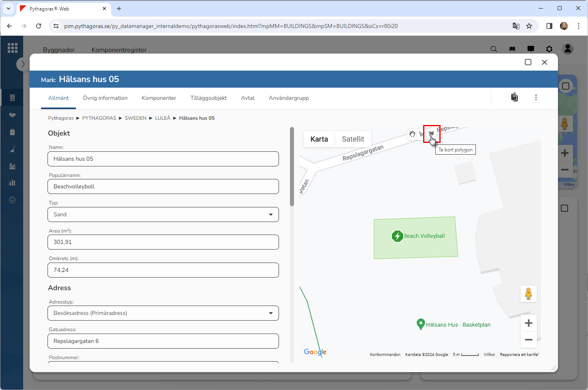Open the Övrig information tab
The width and height of the screenshot is (588, 390).
(105, 98)
